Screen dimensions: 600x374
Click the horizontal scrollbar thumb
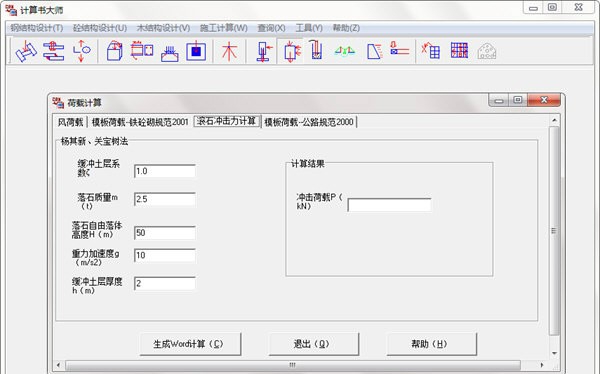[x=293, y=365]
